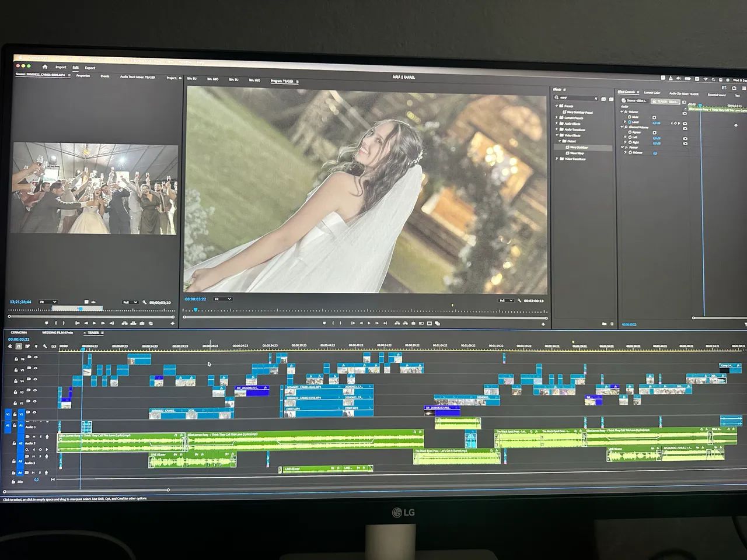Expand the Video Transitions folder
The height and width of the screenshot is (560, 747).
[557, 159]
